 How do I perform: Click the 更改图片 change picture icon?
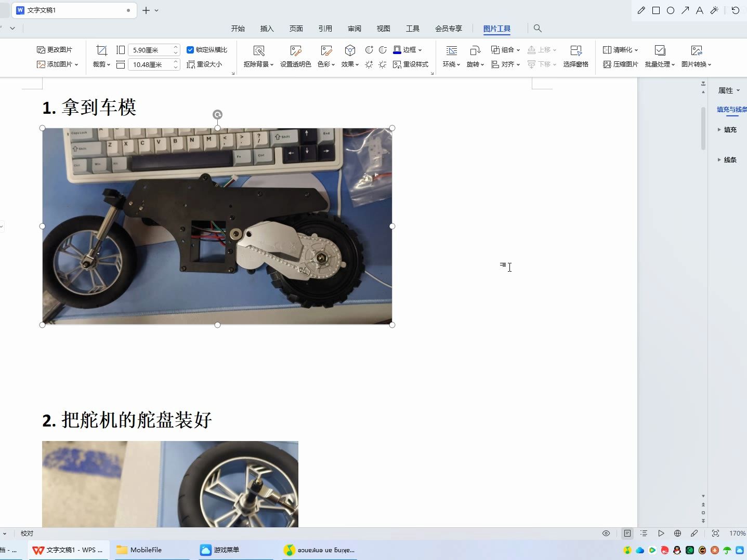pyautogui.click(x=41, y=50)
